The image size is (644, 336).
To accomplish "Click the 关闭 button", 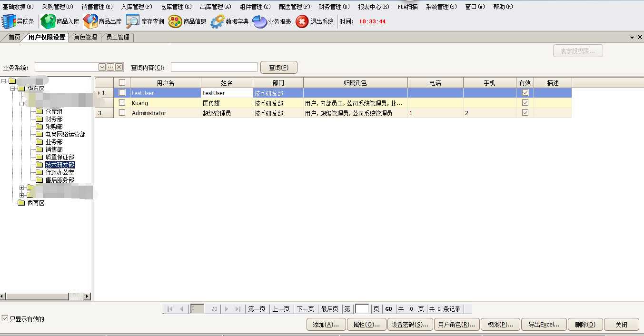I will [622, 325].
